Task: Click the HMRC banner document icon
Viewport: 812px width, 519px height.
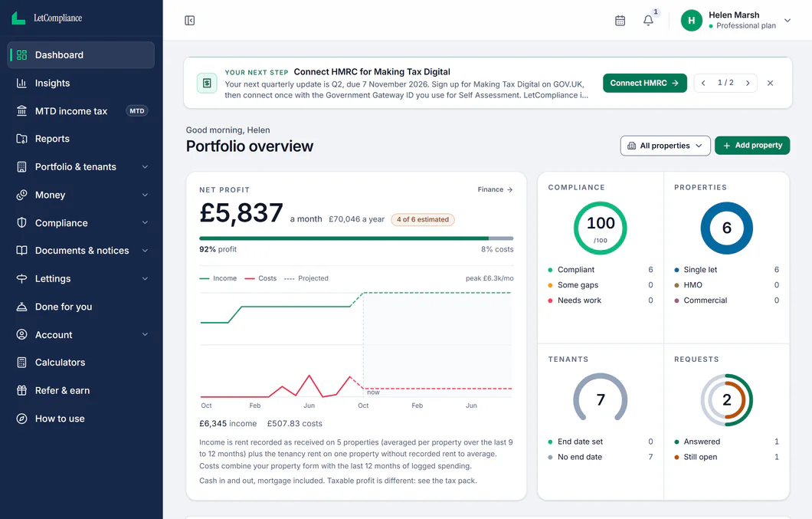Action: [207, 83]
